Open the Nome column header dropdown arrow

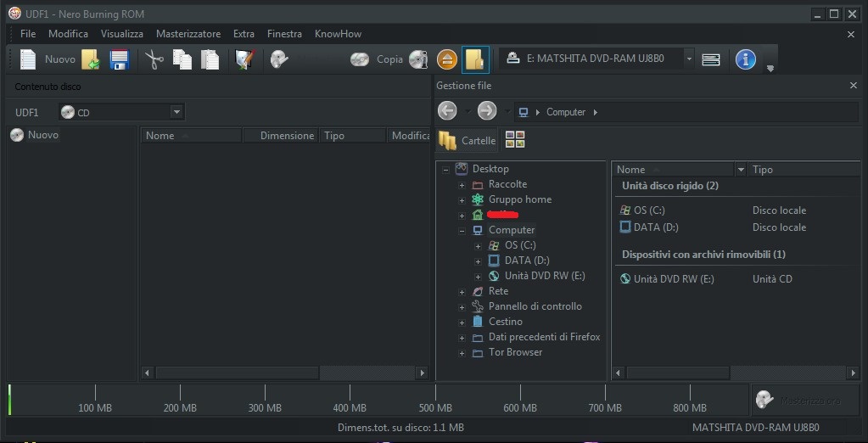[741, 170]
